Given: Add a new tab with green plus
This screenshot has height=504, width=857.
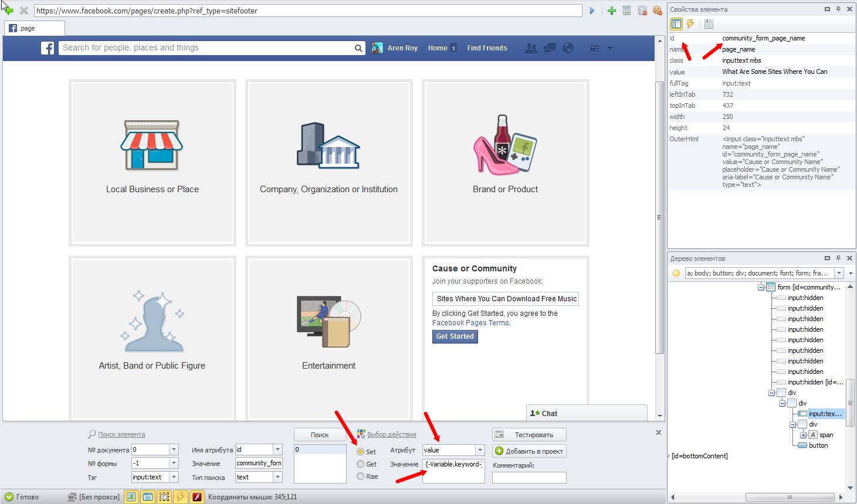Looking at the screenshot, I should (x=611, y=11).
